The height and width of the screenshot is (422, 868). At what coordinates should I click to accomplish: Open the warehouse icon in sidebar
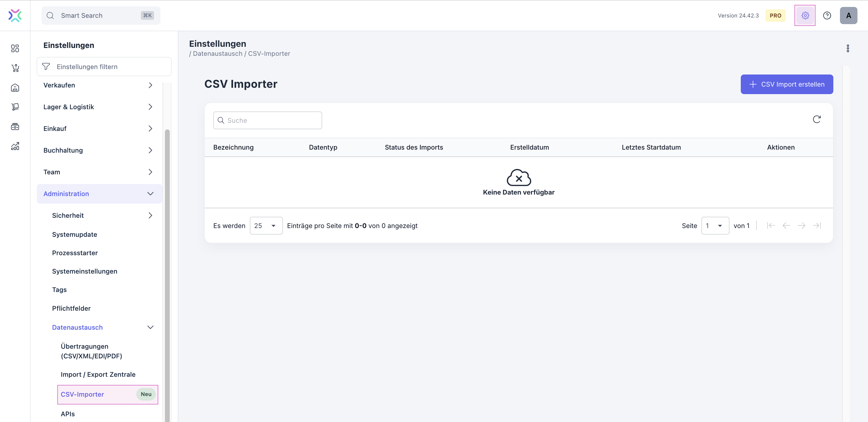[15, 87]
